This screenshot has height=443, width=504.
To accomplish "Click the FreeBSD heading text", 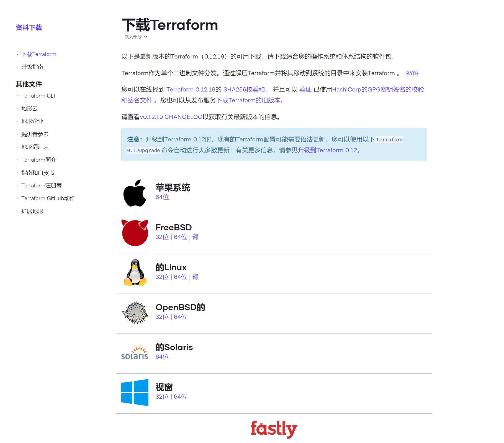I will [x=174, y=228].
